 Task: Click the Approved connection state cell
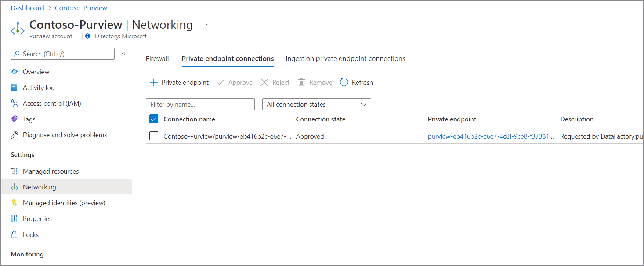(x=310, y=136)
